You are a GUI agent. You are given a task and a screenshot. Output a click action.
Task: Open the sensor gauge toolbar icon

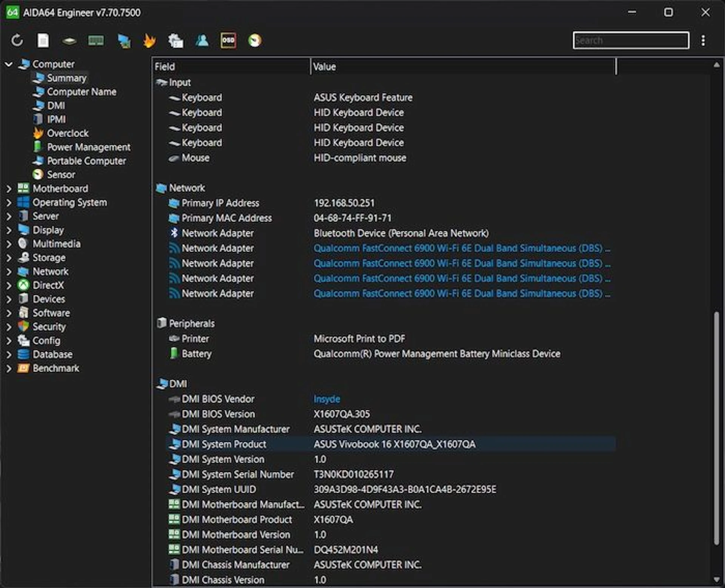(x=255, y=40)
